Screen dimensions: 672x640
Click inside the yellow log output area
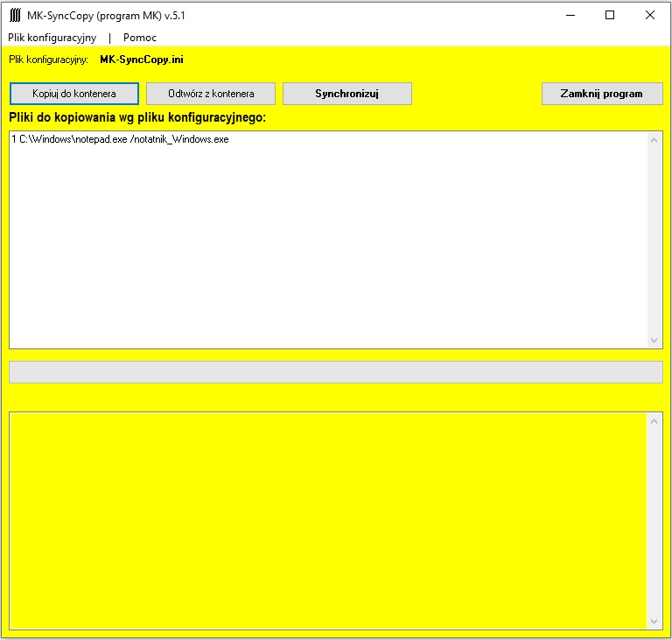(x=328, y=520)
